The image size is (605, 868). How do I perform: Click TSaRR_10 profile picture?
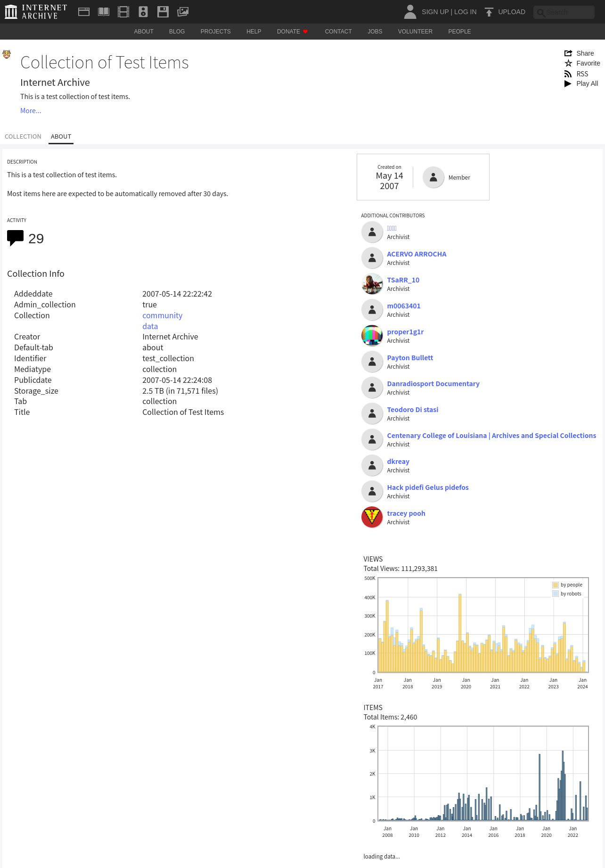(x=372, y=284)
